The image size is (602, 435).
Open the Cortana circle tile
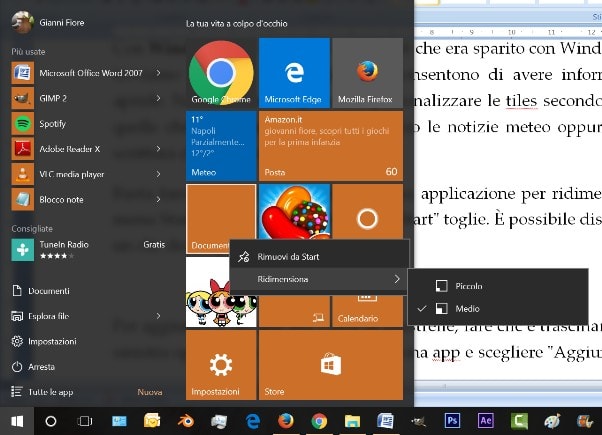point(367,211)
